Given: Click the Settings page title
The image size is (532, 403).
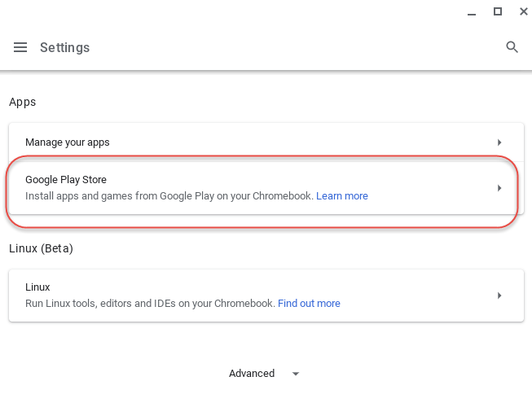Looking at the screenshot, I should click(64, 48).
